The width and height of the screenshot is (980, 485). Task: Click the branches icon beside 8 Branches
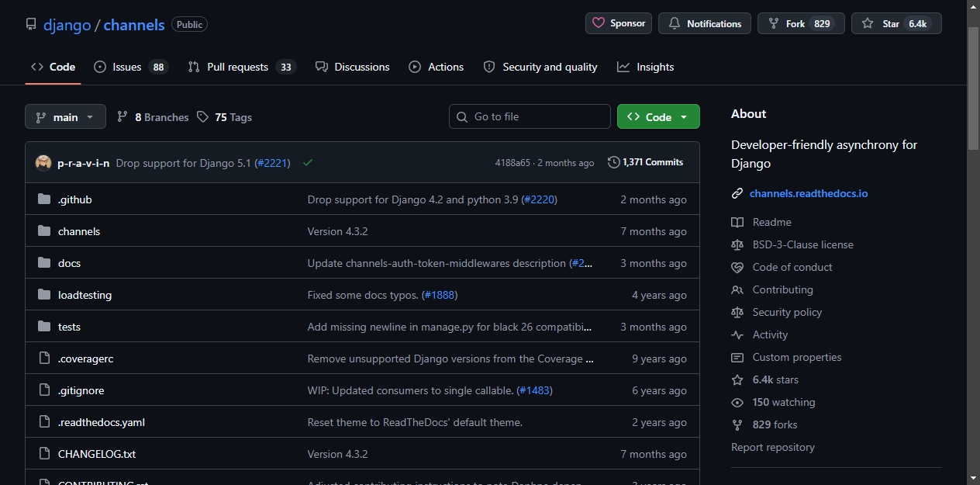(122, 116)
